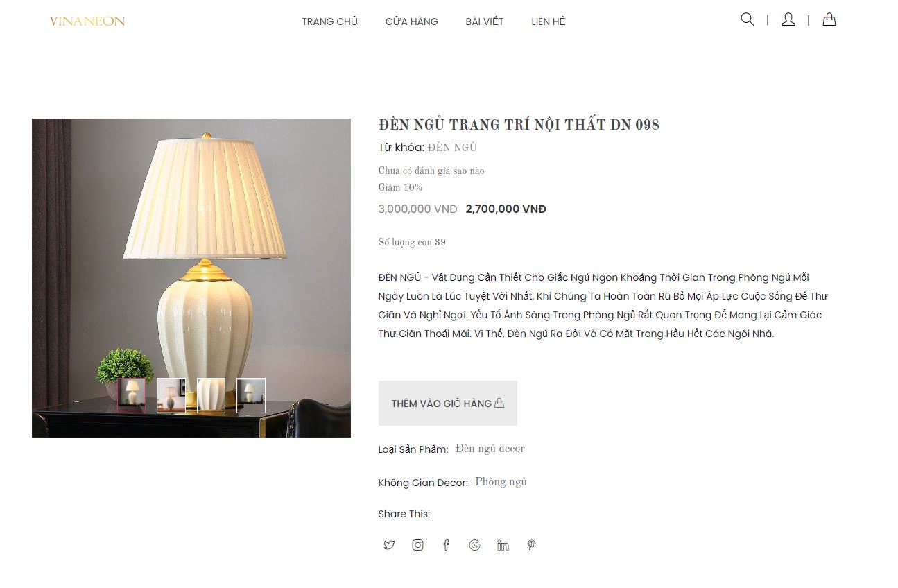Click the VINANEON logo
The width and height of the screenshot is (898, 588).
click(87, 21)
